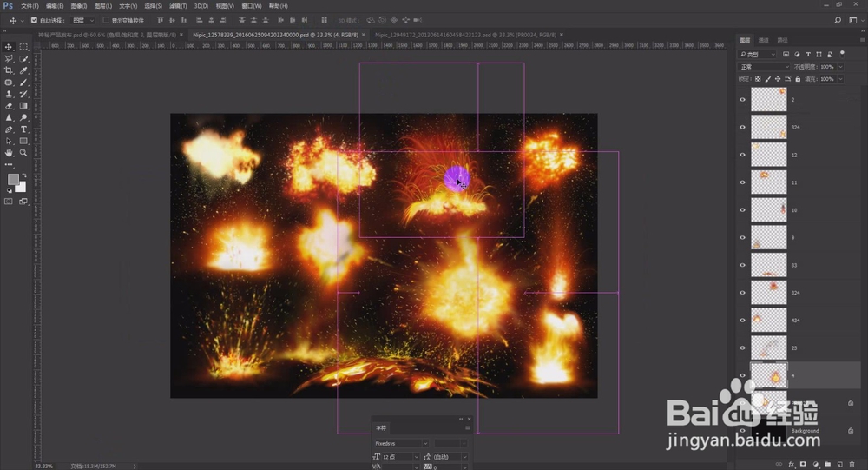Hide layer 12 via eye icon
This screenshot has height=470, width=868.
[742, 155]
